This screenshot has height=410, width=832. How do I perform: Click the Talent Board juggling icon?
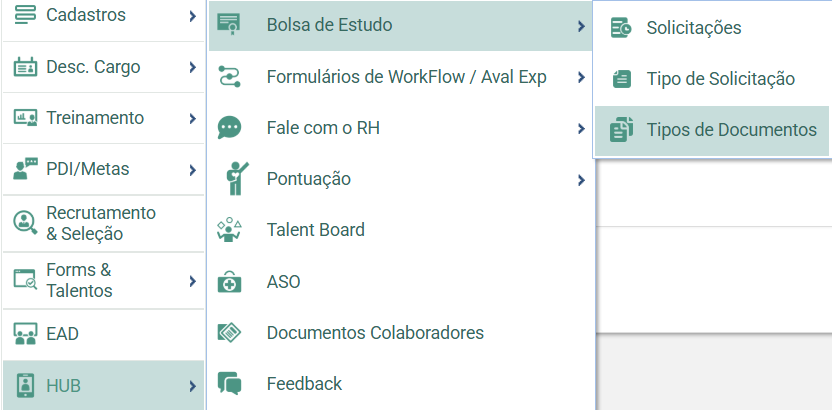pyautogui.click(x=229, y=230)
